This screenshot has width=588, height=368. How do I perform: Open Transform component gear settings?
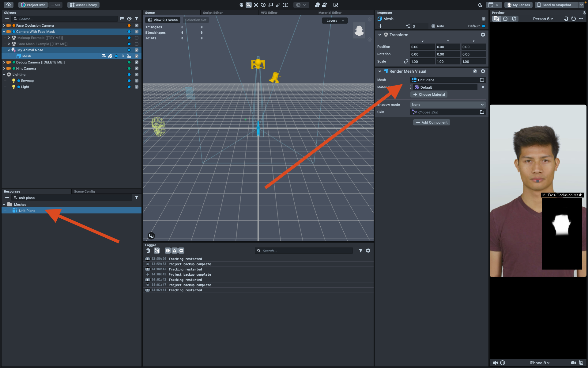click(483, 35)
